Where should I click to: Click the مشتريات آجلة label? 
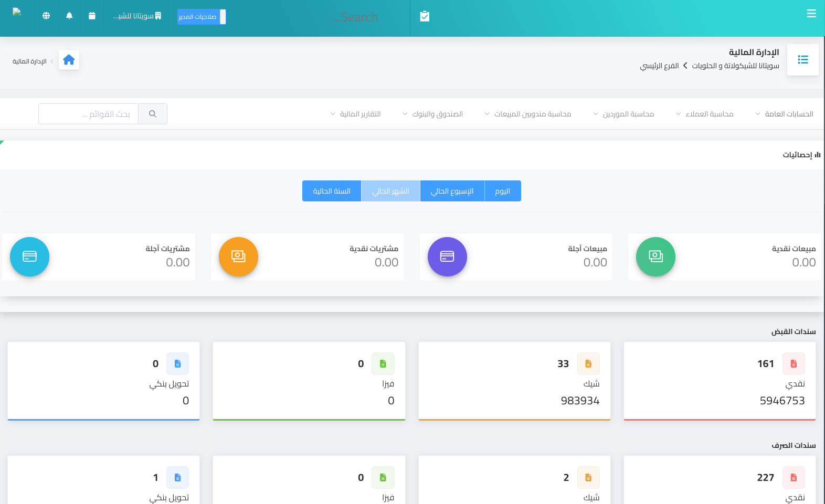click(x=167, y=249)
